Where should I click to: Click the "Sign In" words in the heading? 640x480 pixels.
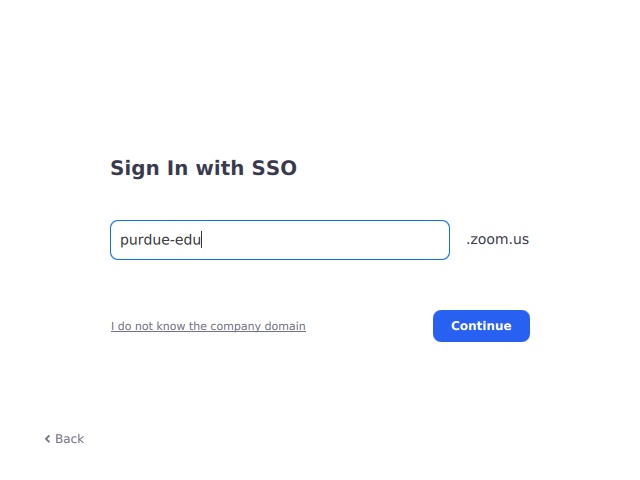pyautogui.click(x=149, y=168)
